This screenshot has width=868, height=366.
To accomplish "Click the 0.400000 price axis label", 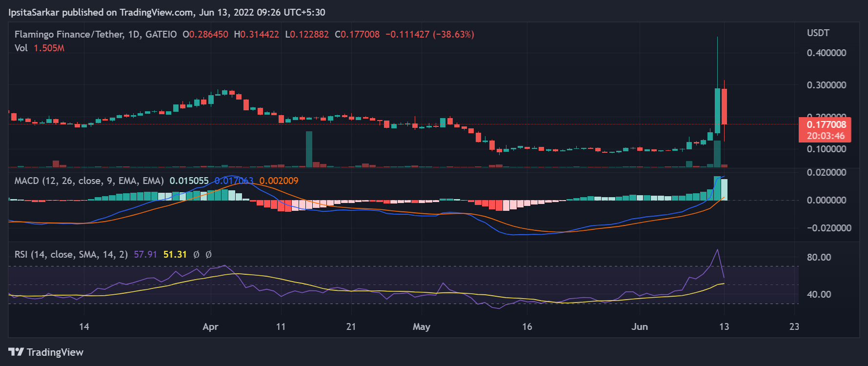I will (x=827, y=53).
